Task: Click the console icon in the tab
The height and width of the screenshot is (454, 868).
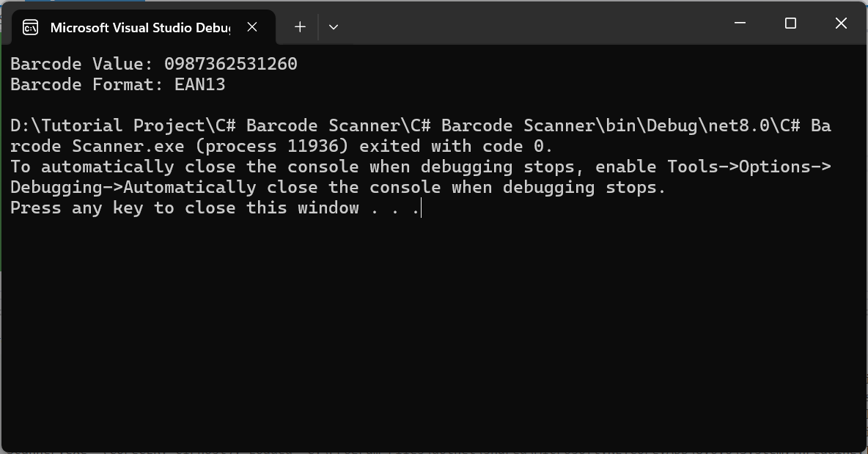Action: [x=31, y=27]
